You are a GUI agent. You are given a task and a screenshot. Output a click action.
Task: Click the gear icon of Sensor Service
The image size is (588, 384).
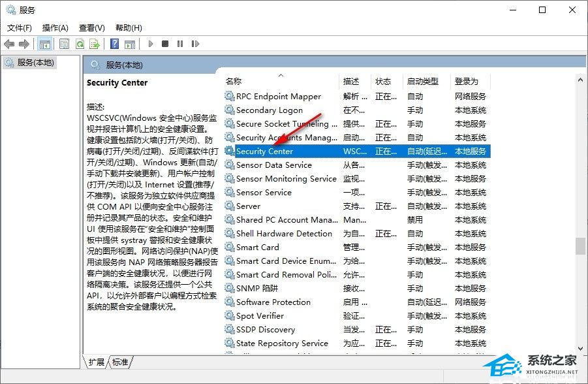[x=230, y=192]
